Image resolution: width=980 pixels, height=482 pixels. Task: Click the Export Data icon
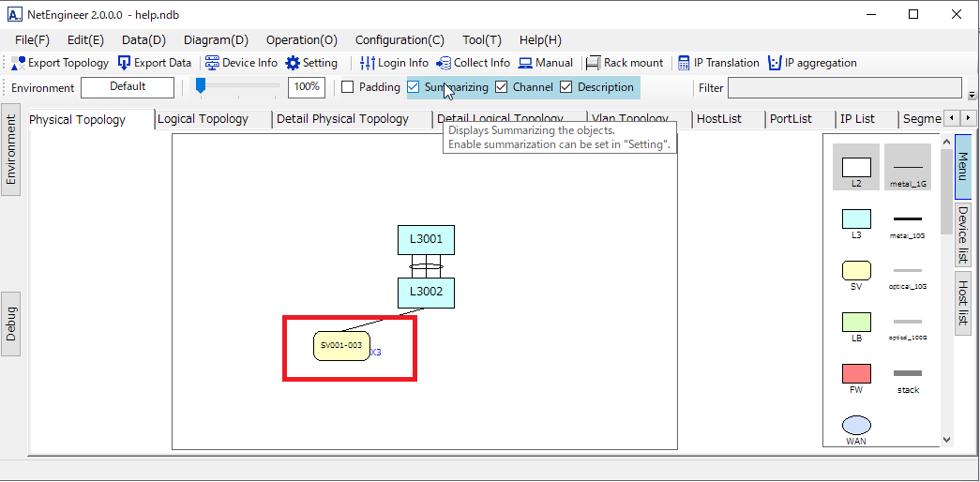pos(125,63)
